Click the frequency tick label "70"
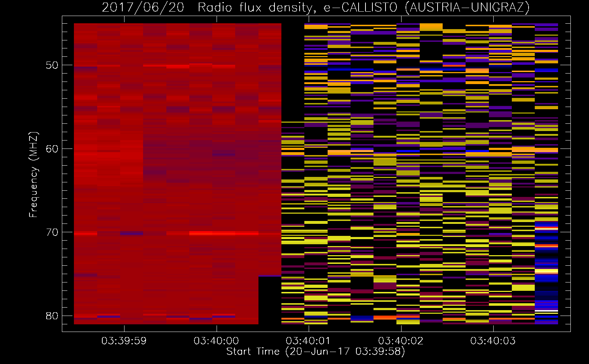This screenshot has width=589, height=364. [x=52, y=232]
